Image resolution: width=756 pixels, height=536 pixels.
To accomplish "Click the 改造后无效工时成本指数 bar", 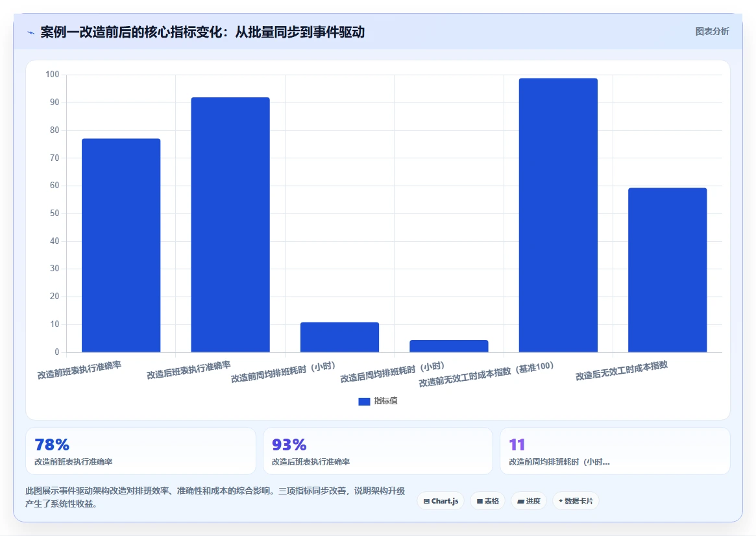I will tap(667, 270).
